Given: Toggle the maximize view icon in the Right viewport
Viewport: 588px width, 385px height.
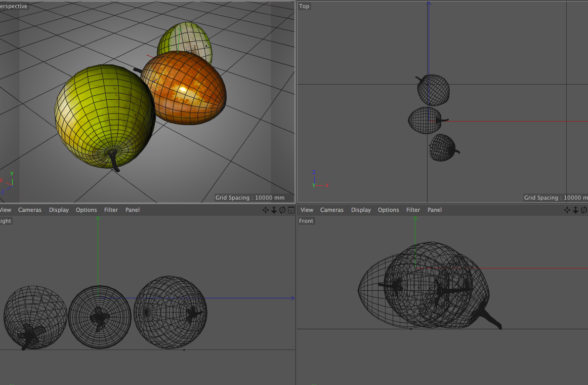Looking at the screenshot, I should (x=290, y=210).
